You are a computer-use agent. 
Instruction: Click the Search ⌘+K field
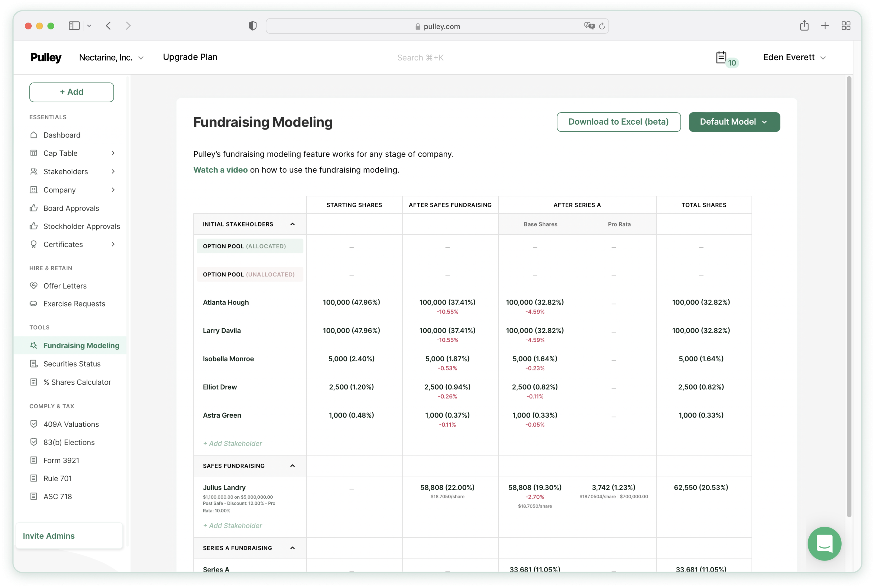(420, 57)
